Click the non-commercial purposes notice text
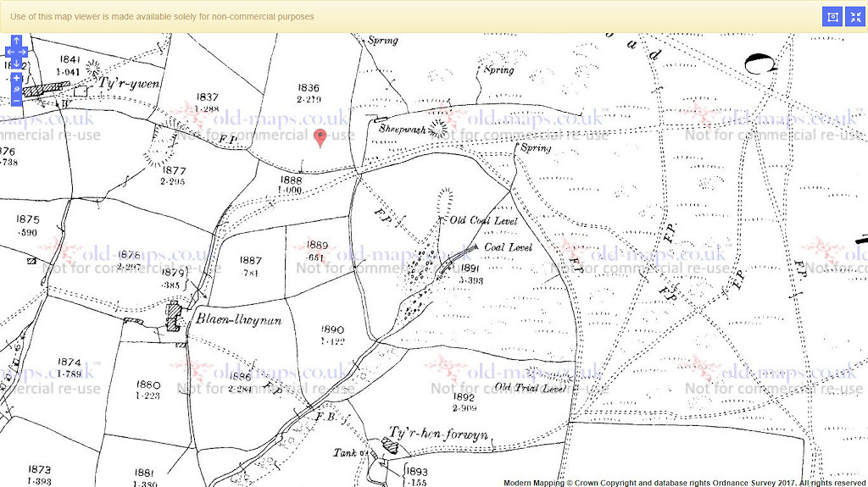The image size is (868, 487). point(162,17)
